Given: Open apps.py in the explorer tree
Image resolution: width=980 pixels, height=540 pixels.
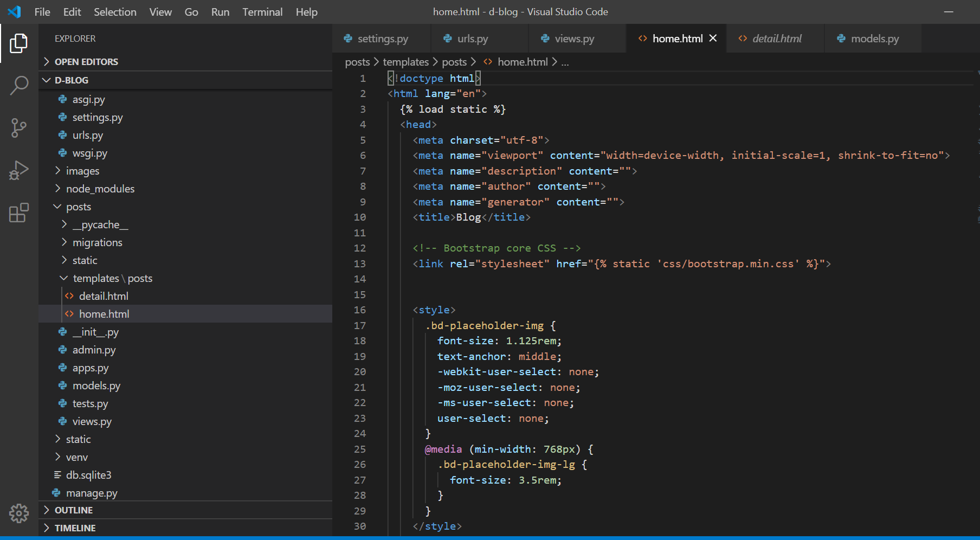Looking at the screenshot, I should pyautogui.click(x=91, y=368).
